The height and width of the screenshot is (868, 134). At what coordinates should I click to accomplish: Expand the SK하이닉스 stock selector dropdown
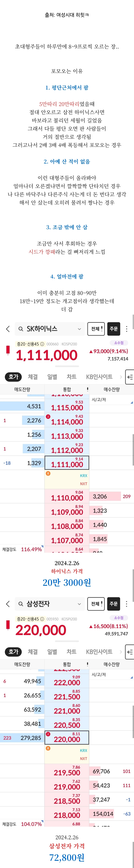pyautogui.click(x=79, y=329)
